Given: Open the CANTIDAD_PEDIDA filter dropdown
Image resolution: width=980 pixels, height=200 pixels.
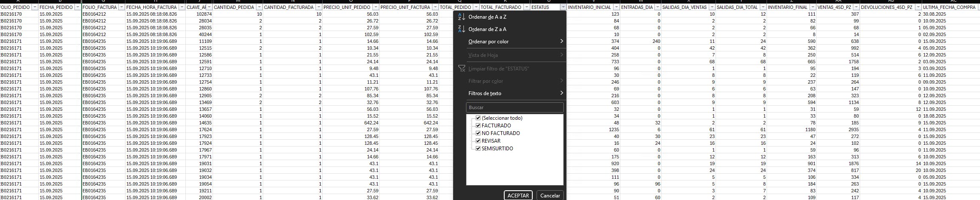Looking at the screenshot, I should [x=259, y=7].
